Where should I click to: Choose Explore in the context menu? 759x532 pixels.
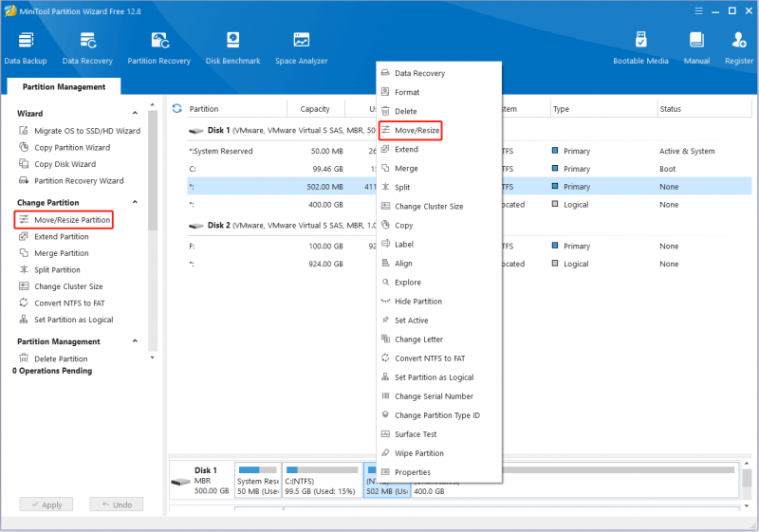coord(439,282)
